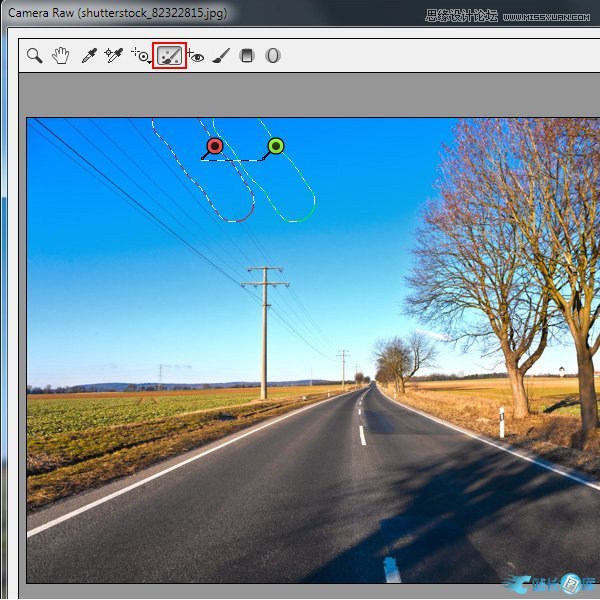
Task: Open the Targeted Adjustment tool dropdown arrow
Action: pyautogui.click(x=150, y=63)
